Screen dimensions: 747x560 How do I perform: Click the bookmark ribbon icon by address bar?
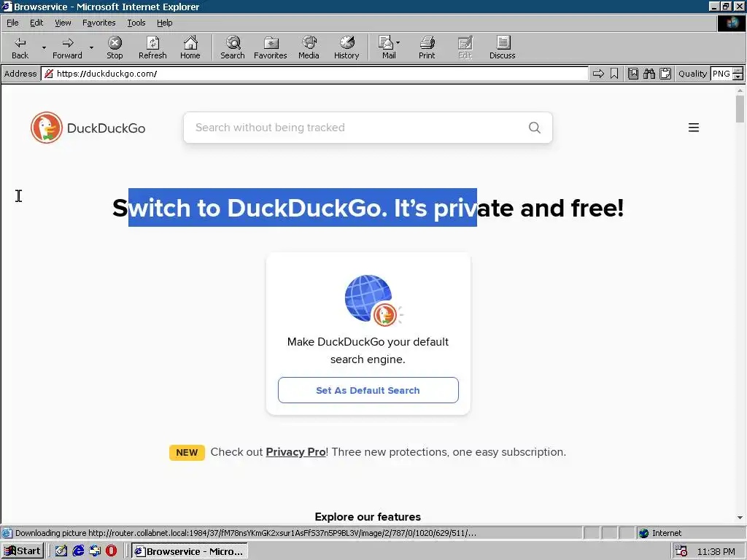point(614,74)
